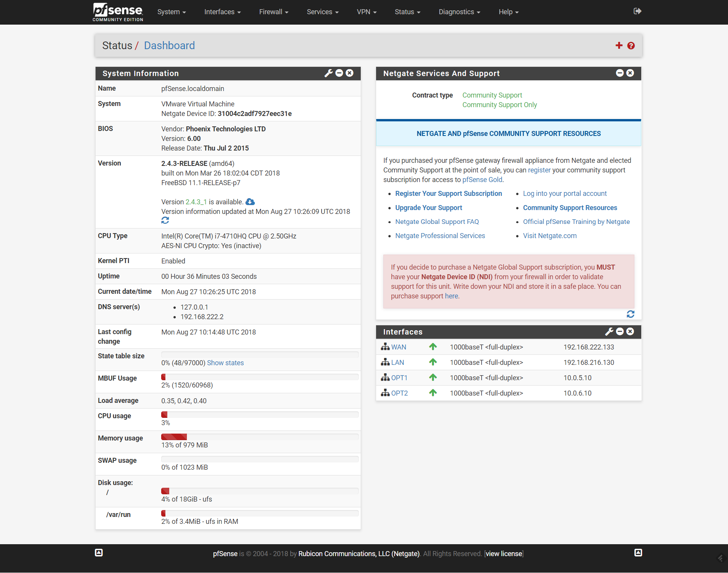Open the System menu

(172, 12)
